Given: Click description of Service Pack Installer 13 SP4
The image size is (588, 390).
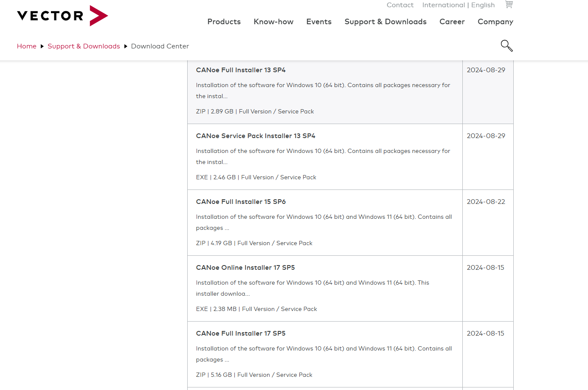Looking at the screenshot, I should [323, 156].
